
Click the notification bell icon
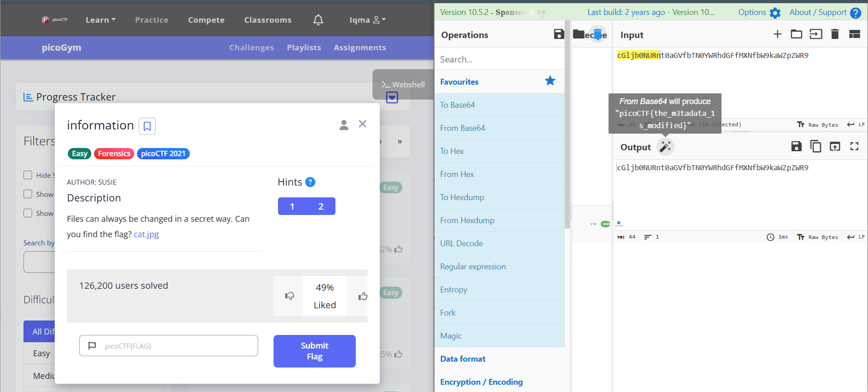click(x=318, y=19)
